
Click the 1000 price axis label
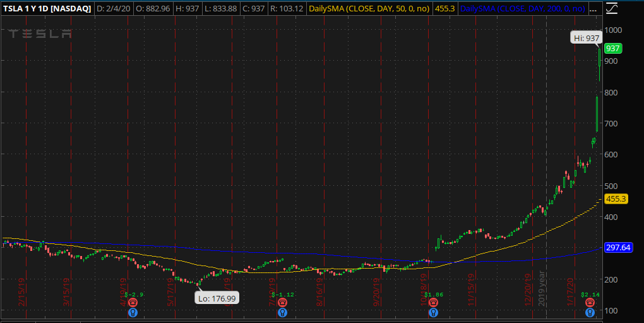tap(613, 30)
